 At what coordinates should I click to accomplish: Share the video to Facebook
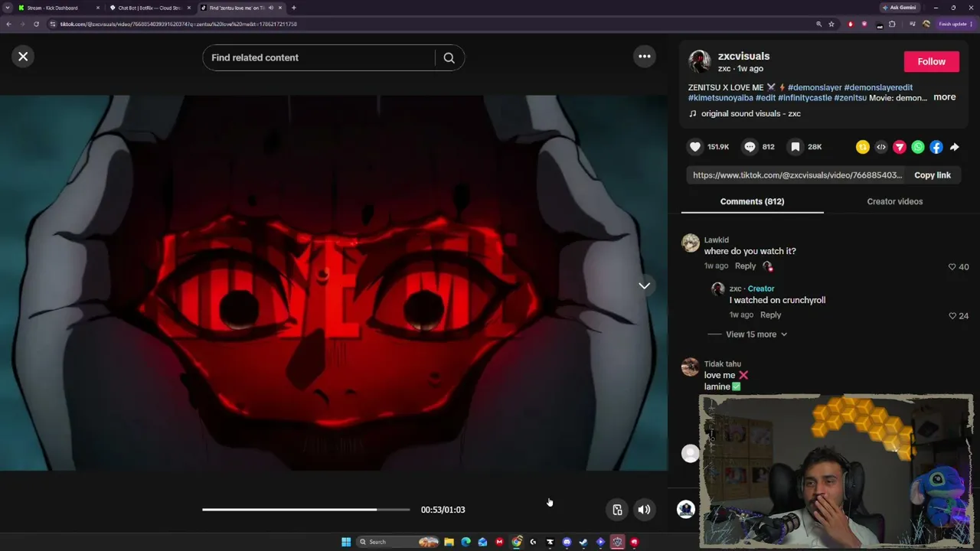click(x=936, y=147)
